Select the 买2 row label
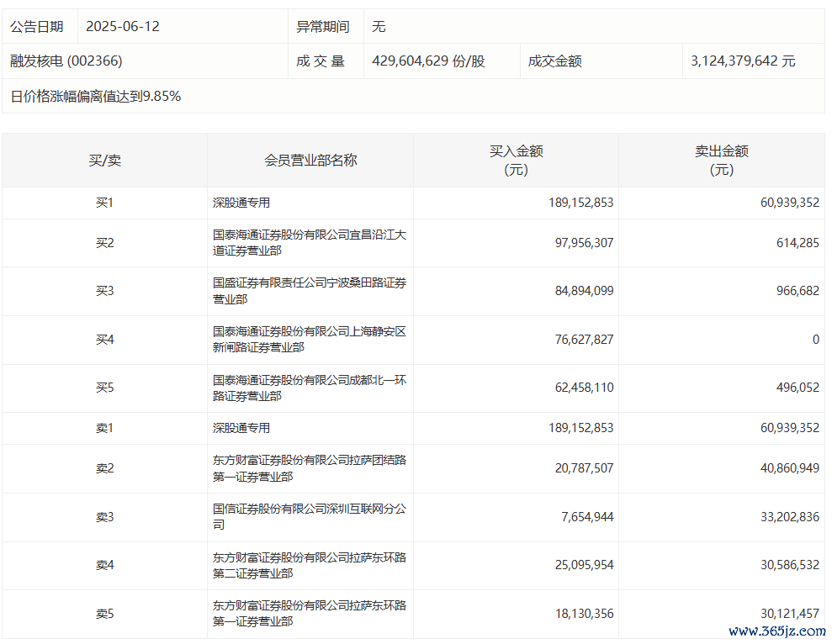The width and height of the screenshot is (832, 644). coord(104,243)
